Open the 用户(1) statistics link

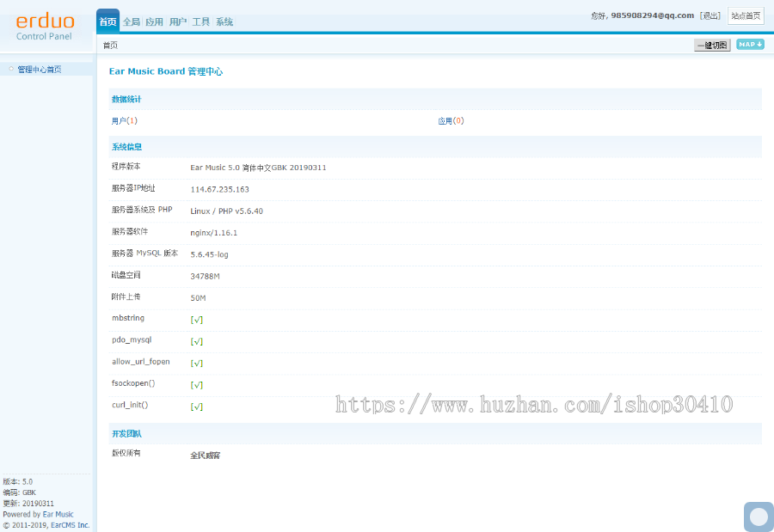tap(125, 121)
